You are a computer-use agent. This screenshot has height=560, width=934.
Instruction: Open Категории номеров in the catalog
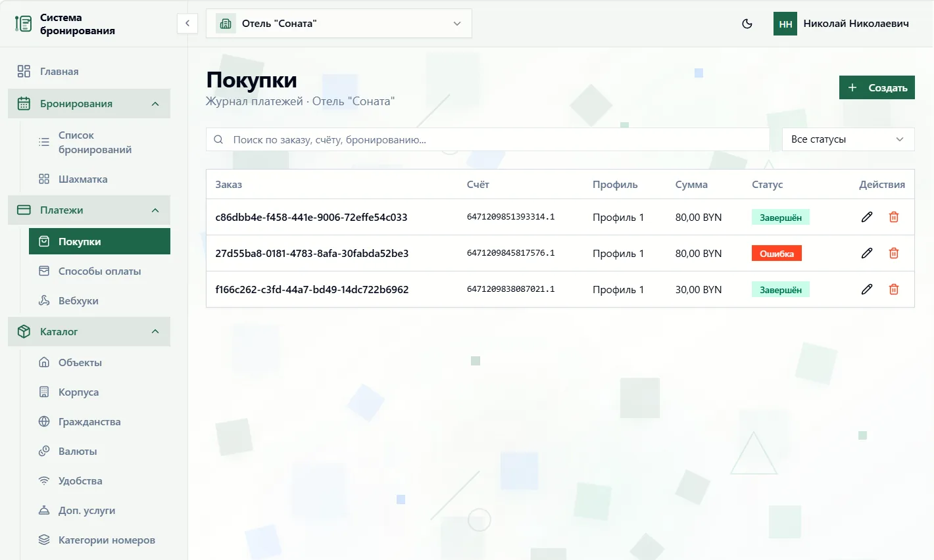click(99, 540)
